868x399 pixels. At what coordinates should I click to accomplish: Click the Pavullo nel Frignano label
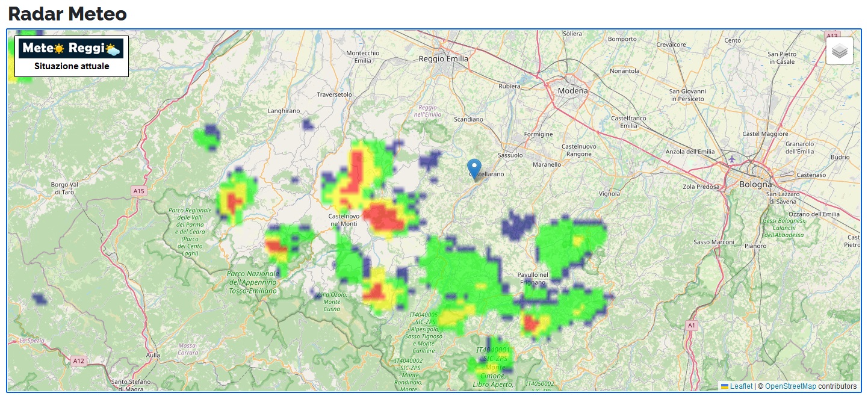click(533, 278)
